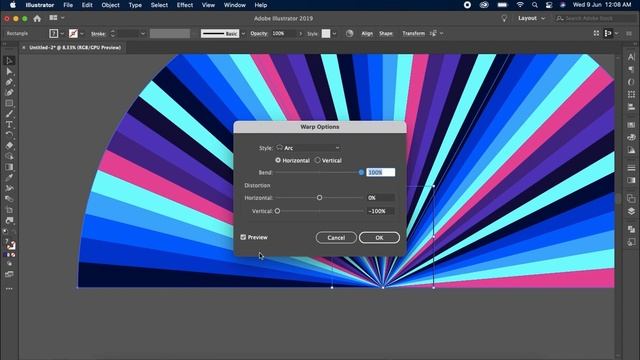Click the Horizontal distortion value field

tap(380, 198)
